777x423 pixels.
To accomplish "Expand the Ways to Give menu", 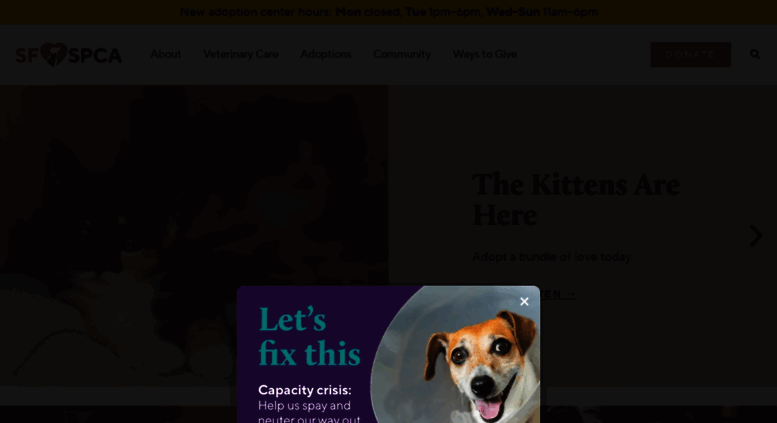I will coord(485,54).
